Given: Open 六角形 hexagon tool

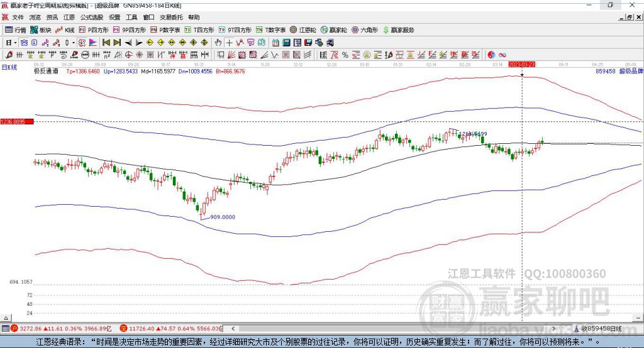Looking at the screenshot, I should 365,30.
